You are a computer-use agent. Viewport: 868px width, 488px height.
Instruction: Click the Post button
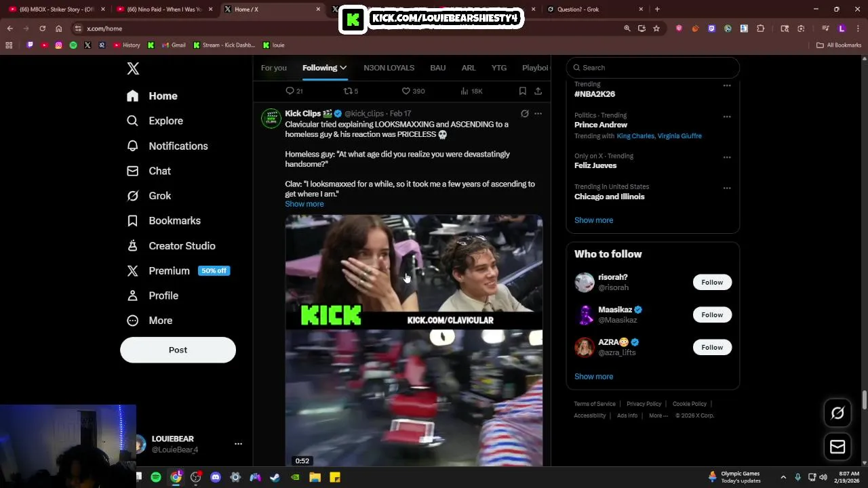(x=178, y=350)
